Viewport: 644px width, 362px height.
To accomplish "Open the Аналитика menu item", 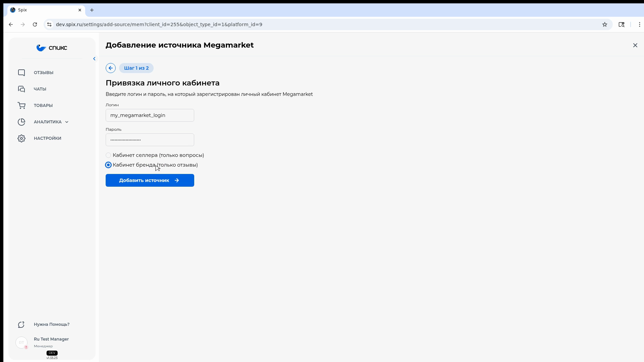I will (48, 122).
